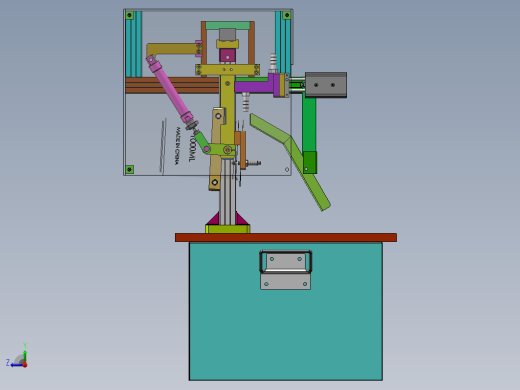The image size is (520, 390).
Task: Select the brown horizontal rails
Action: (x=172, y=85)
